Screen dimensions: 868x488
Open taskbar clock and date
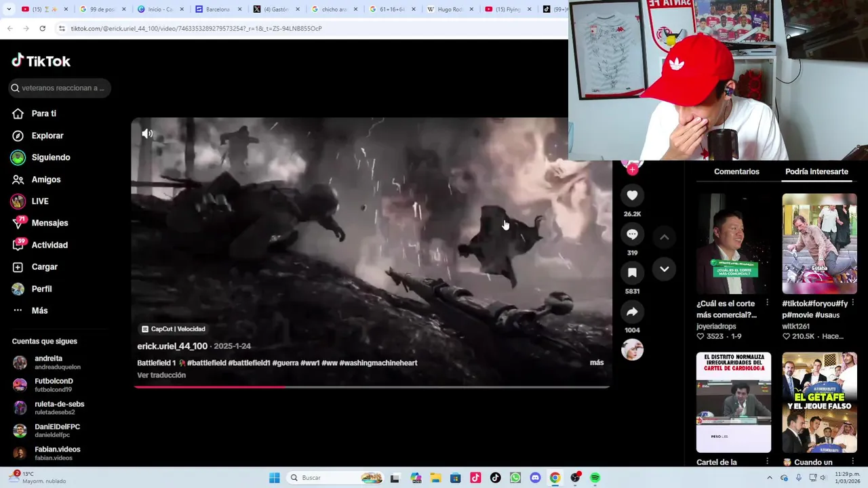[848, 478]
